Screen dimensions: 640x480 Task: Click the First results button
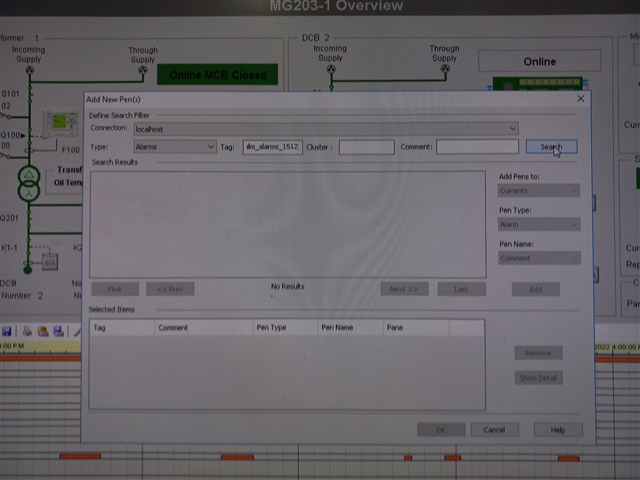click(x=115, y=289)
